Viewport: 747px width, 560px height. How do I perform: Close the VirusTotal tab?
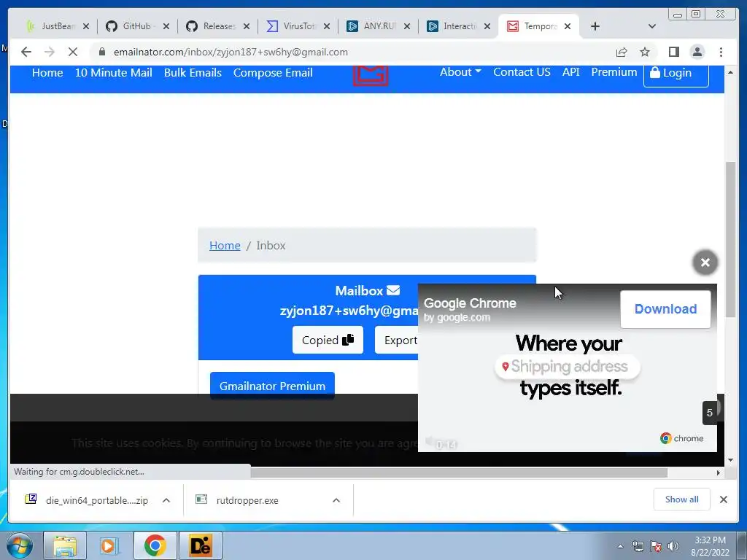[327, 27]
